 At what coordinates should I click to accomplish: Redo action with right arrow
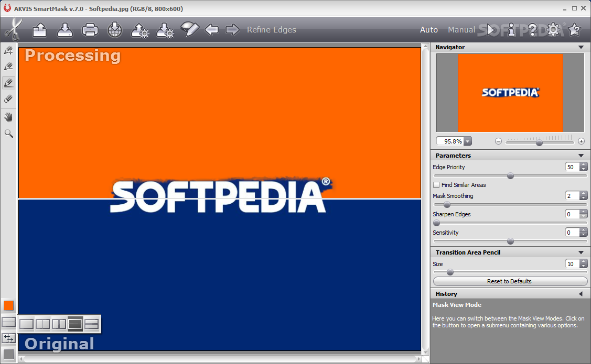232,29
